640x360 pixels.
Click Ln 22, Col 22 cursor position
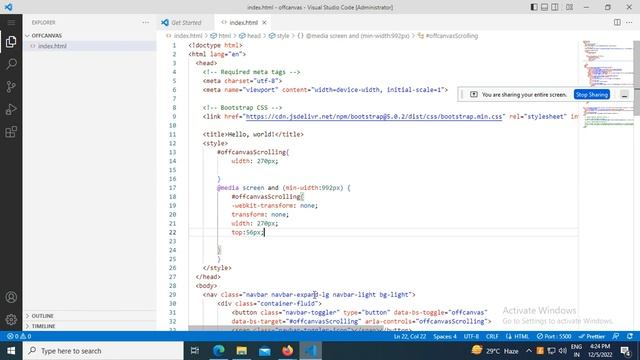click(x=409, y=336)
